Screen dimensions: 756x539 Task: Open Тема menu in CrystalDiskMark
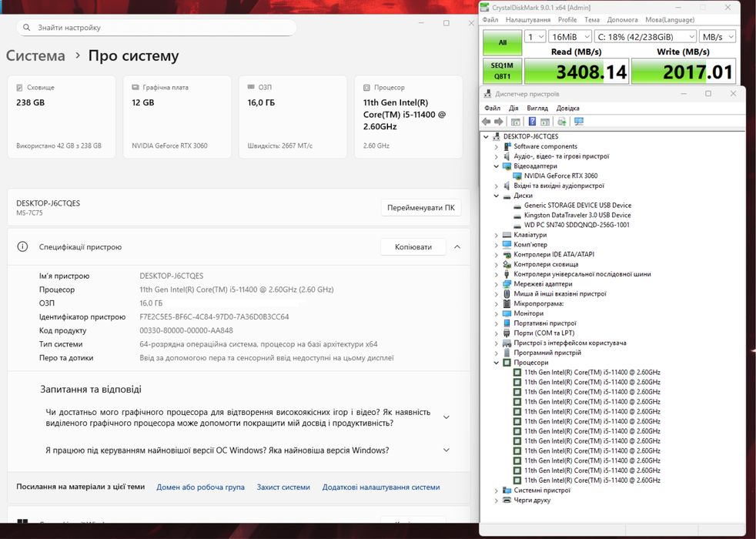click(592, 20)
